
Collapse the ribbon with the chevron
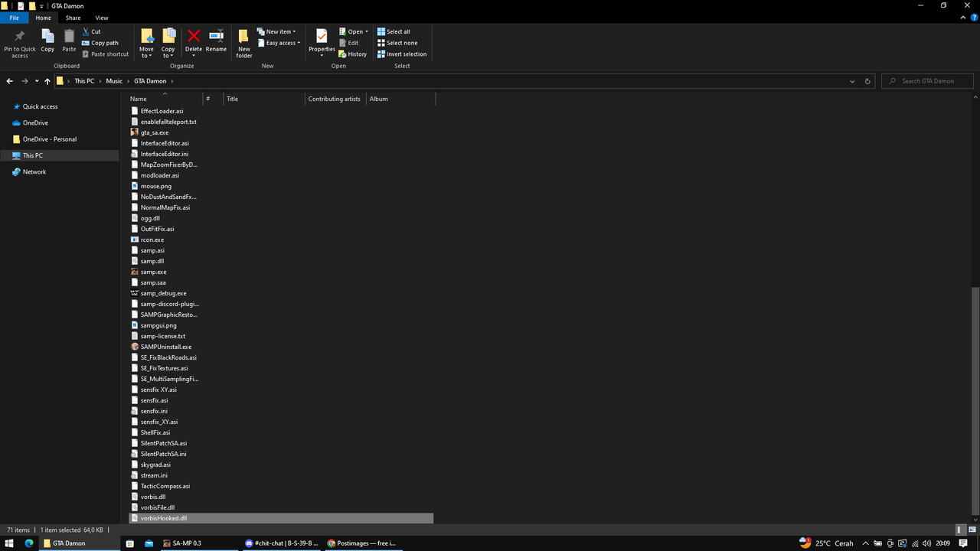coord(962,17)
